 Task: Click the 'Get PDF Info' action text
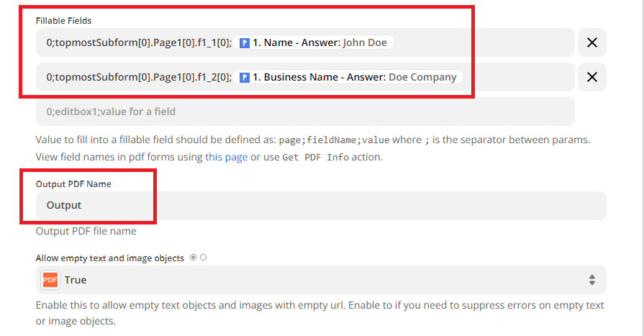[315, 157]
